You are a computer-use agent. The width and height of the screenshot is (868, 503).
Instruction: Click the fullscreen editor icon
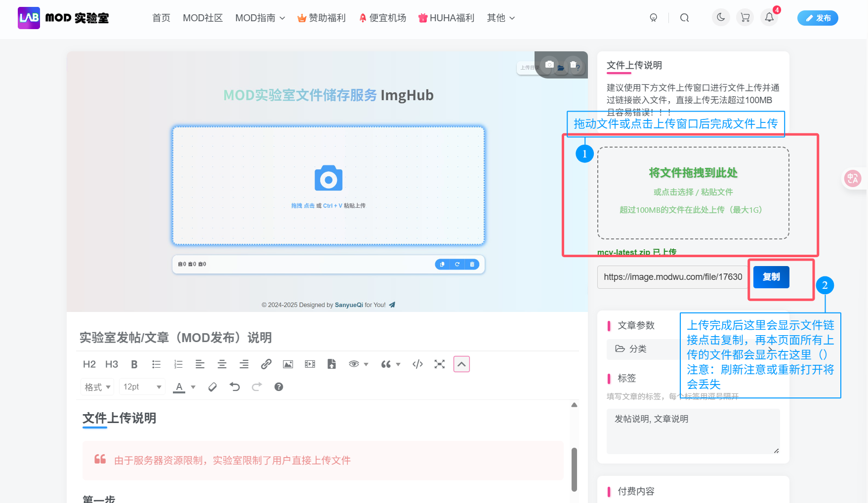pyautogui.click(x=439, y=364)
